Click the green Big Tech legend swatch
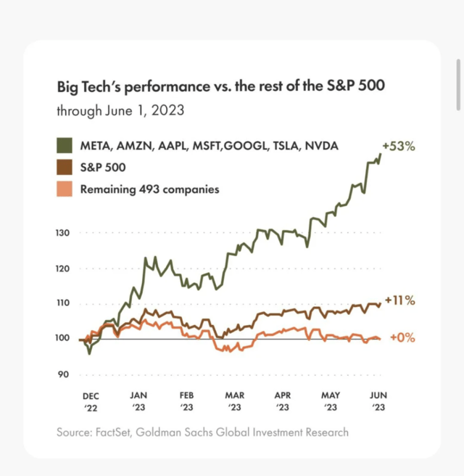The width and height of the screenshot is (464, 476). coord(65,145)
